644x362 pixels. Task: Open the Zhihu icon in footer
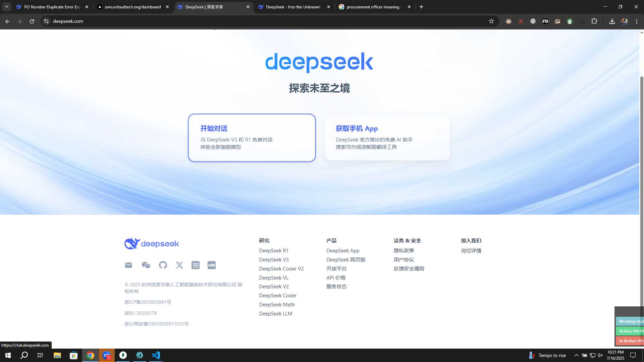196,265
